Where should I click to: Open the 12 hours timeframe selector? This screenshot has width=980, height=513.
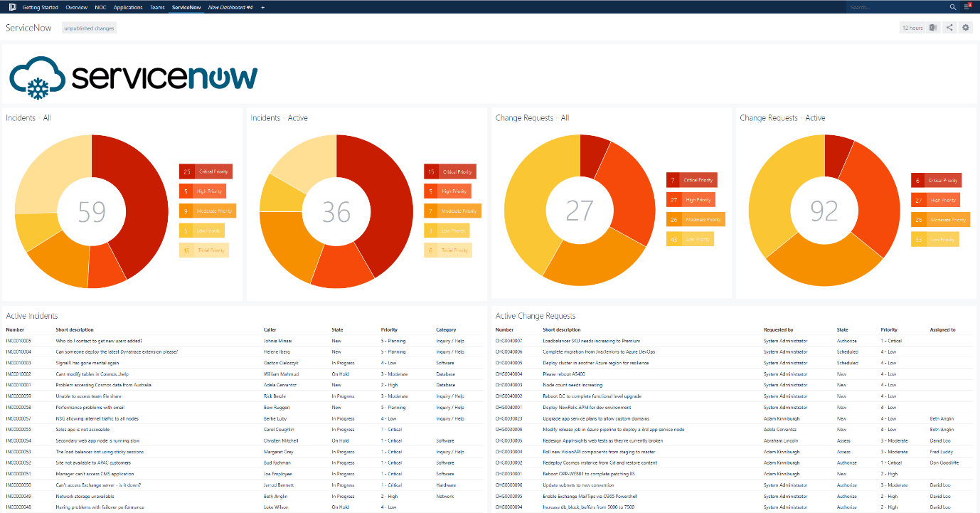coord(912,28)
